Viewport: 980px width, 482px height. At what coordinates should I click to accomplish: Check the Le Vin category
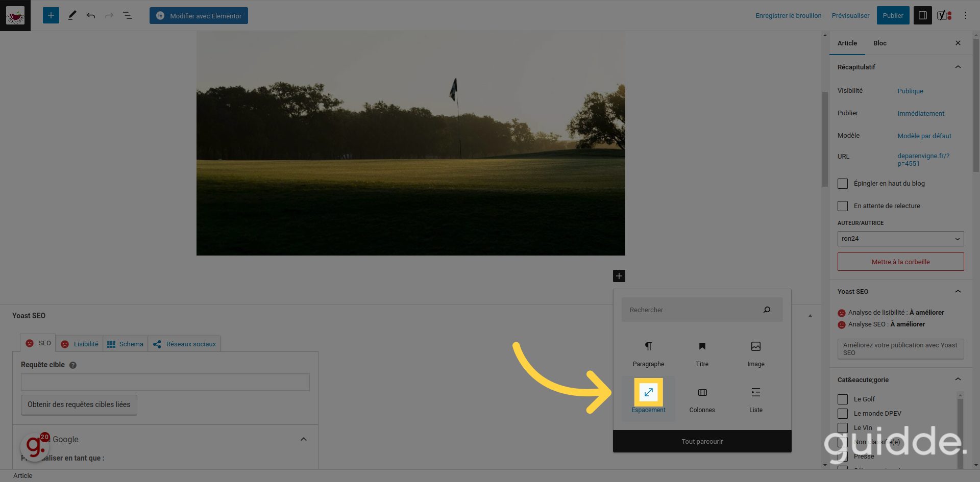pos(843,428)
